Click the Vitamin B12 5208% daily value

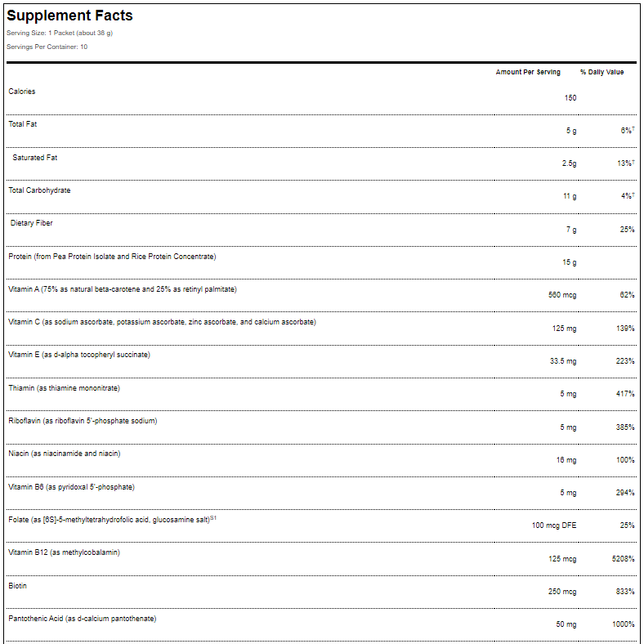pyautogui.click(x=623, y=559)
